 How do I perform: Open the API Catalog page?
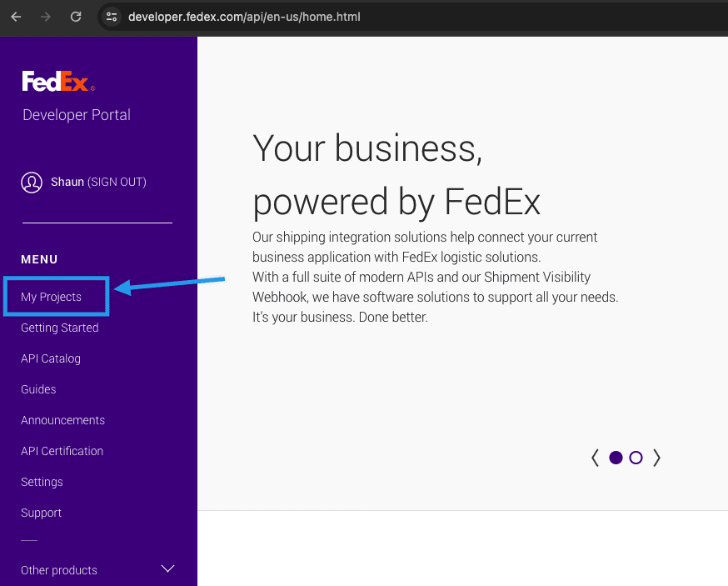pos(50,358)
